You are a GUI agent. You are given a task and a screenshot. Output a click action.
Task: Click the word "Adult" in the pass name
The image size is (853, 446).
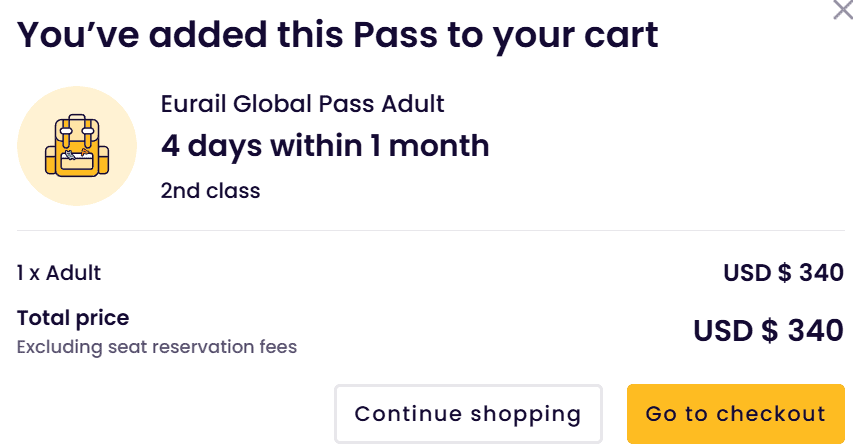[x=414, y=104]
